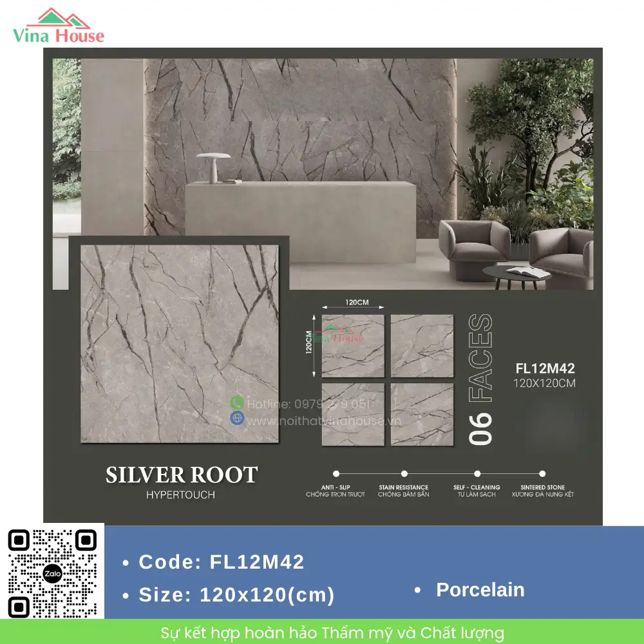Click the Vina House logo

[x=59, y=26]
